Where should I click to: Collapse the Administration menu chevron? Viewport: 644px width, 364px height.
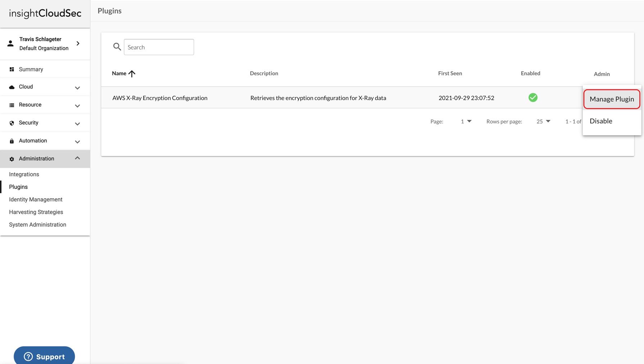[x=77, y=158]
